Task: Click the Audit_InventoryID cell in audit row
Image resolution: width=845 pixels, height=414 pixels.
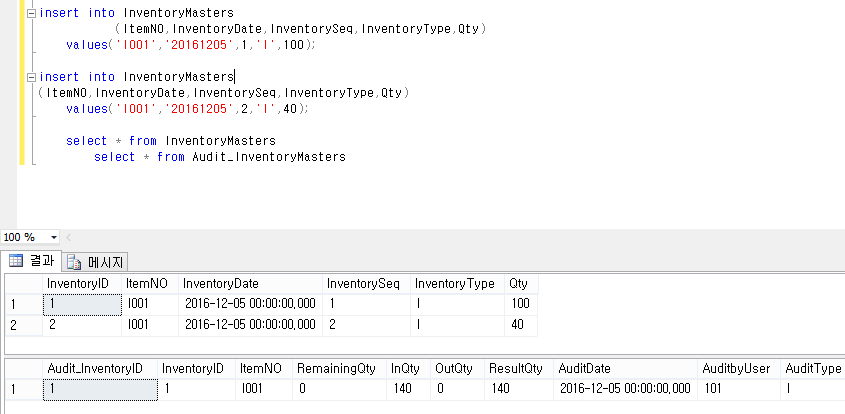Action: point(99,388)
